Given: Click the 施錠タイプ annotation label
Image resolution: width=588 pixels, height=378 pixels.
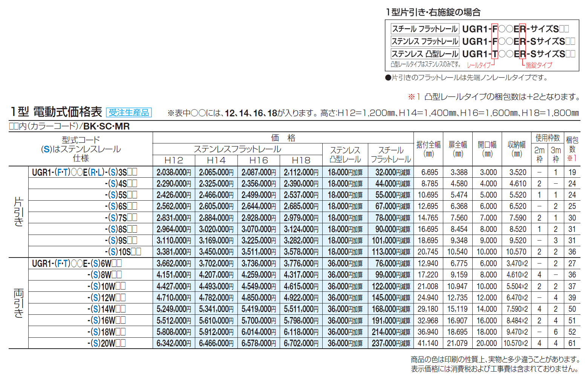Looking at the screenshot, I should [538, 65].
